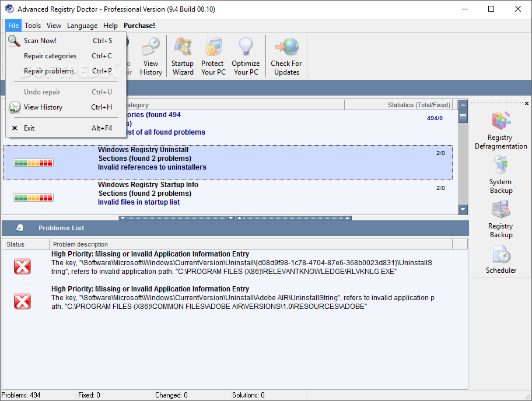This screenshot has height=401, width=532.
Task: Click scrollbar down arrow in category list
Action: coord(463,209)
